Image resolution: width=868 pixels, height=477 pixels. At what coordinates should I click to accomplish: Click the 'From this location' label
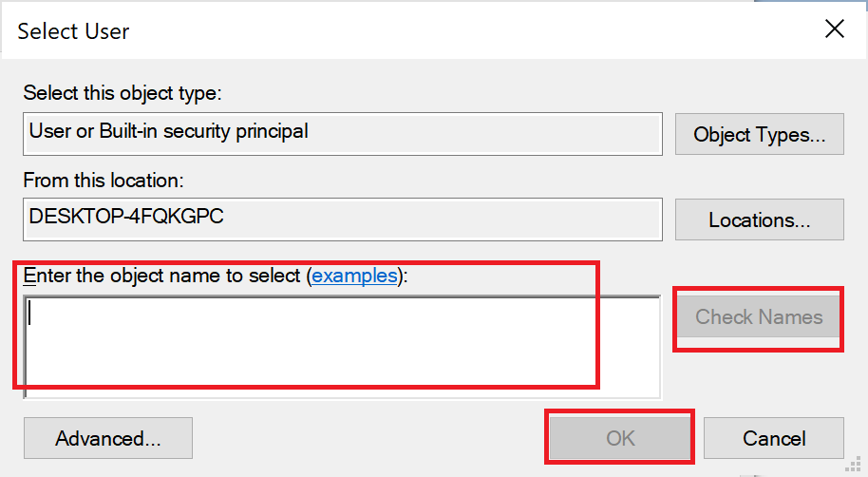coord(103,179)
